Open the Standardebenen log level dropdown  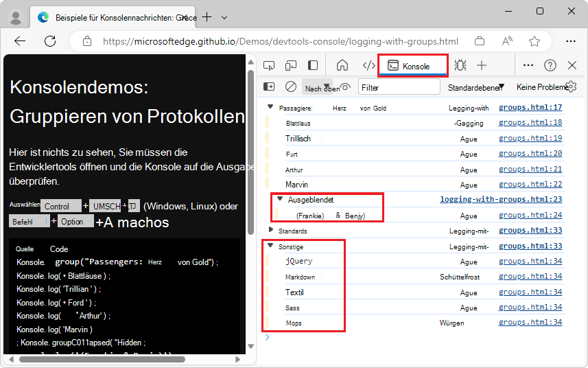[476, 87]
